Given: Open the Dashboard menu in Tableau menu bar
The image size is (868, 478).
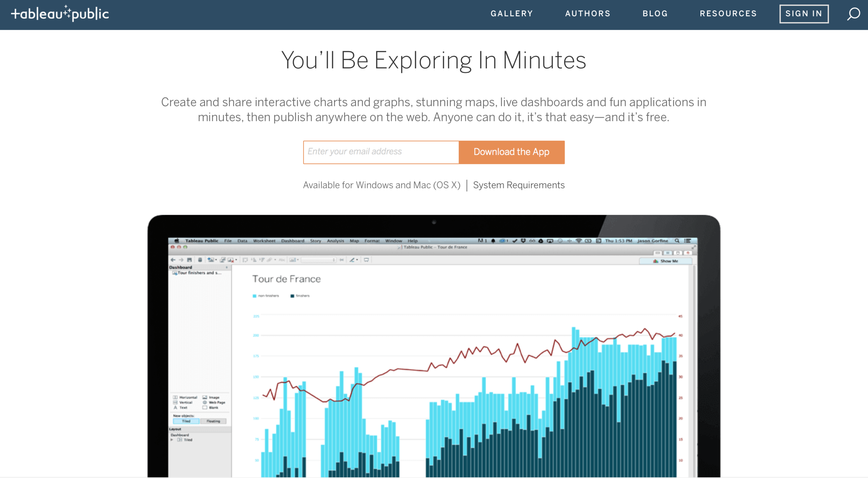Looking at the screenshot, I should point(293,241).
